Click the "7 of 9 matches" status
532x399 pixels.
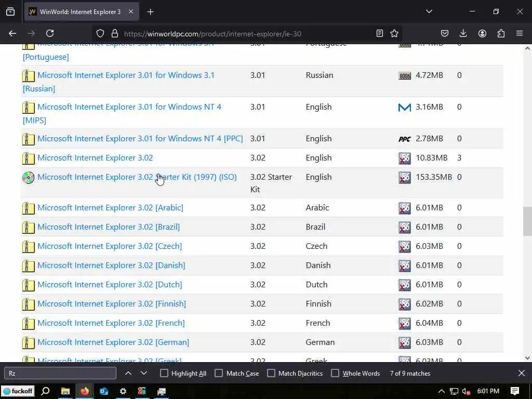(410, 373)
